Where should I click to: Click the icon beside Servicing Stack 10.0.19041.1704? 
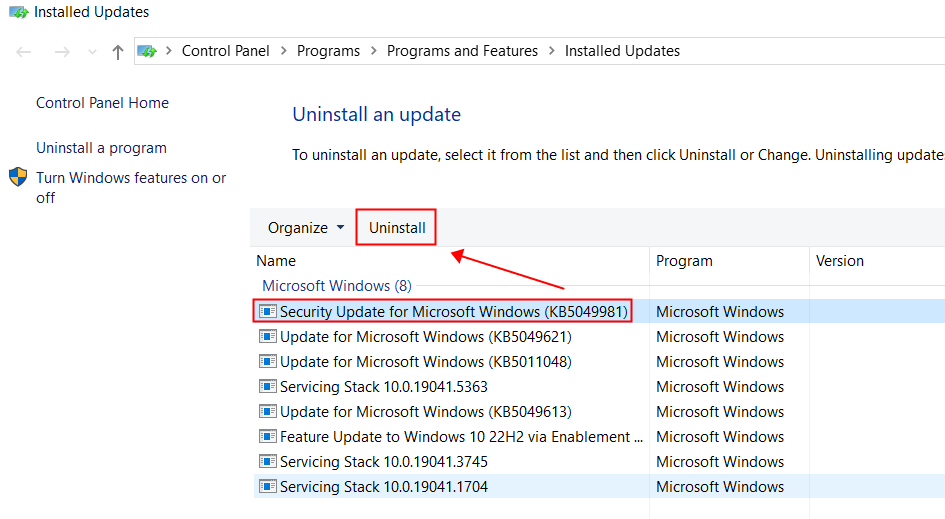click(268, 486)
